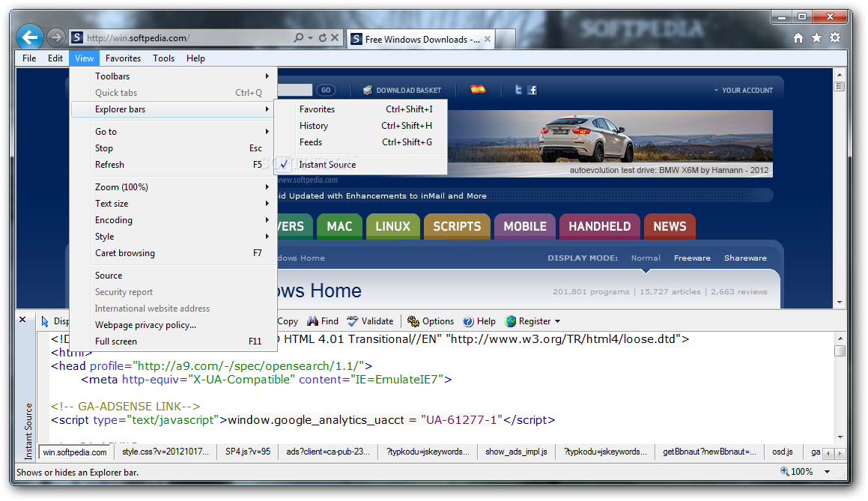Open the Tools gear icon
Screen dimensions: 868x501
click(835, 37)
